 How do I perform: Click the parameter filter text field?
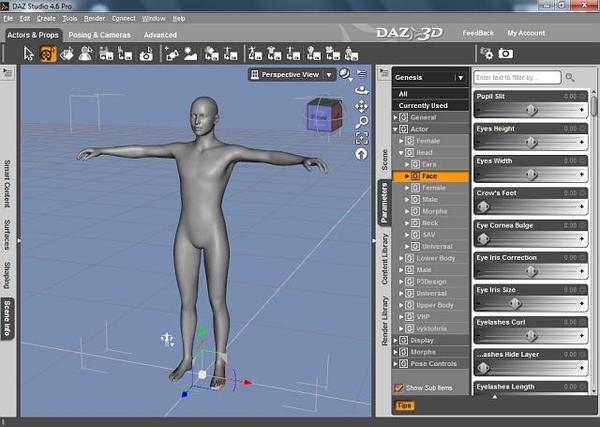coord(517,77)
